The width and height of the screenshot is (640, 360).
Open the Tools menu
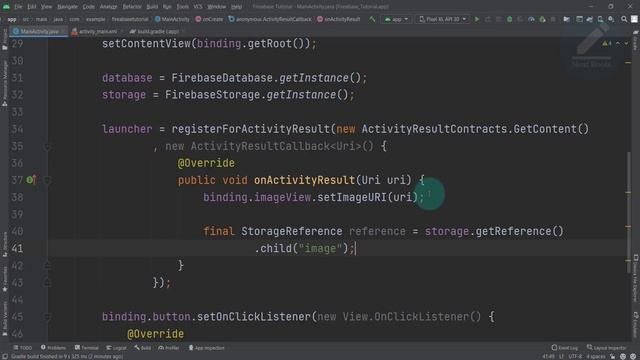click(x=182, y=7)
